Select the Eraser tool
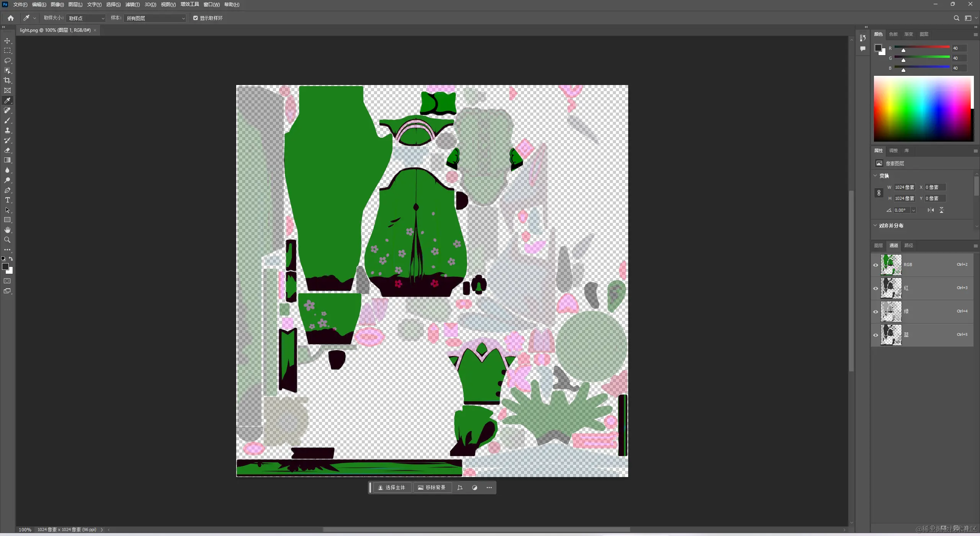 (x=7, y=150)
